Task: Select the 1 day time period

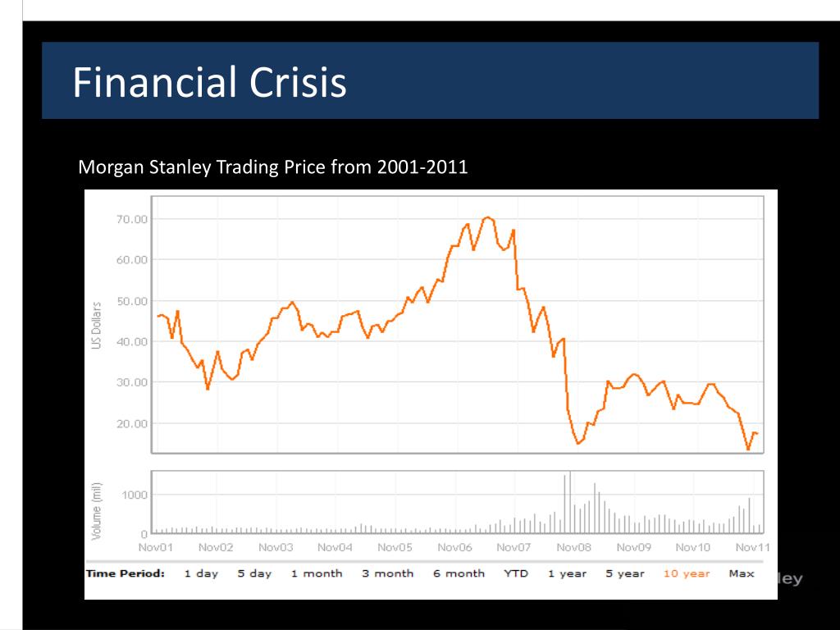Action: (x=201, y=573)
